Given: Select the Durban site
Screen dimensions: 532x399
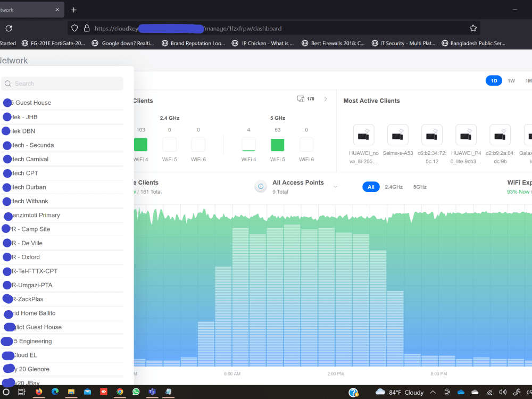Looking at the screenshot, I should [x=62, y=187].
